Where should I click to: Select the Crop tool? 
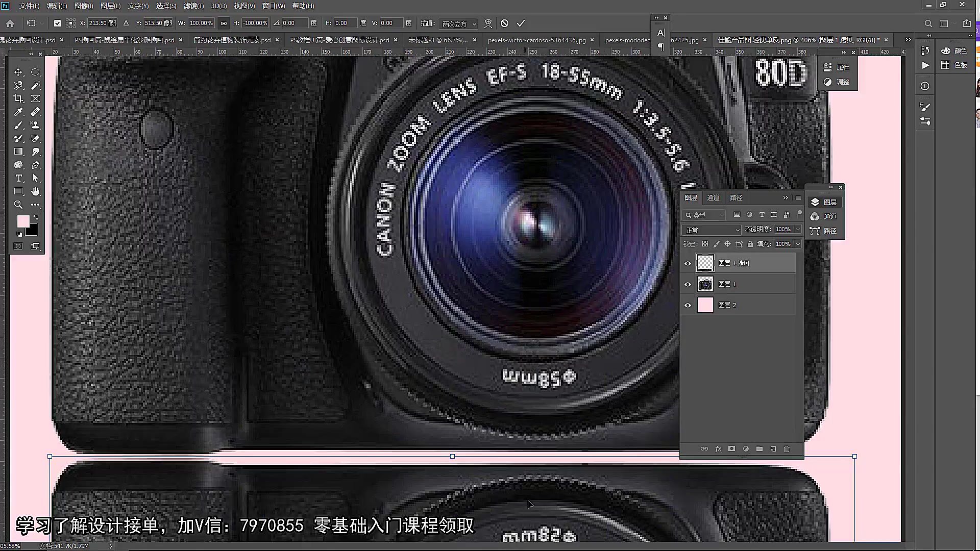point(18,98)
